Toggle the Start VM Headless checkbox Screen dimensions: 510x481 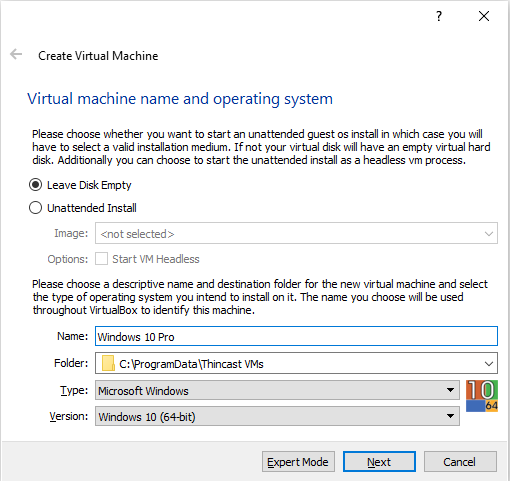click(x=101, y=259)
